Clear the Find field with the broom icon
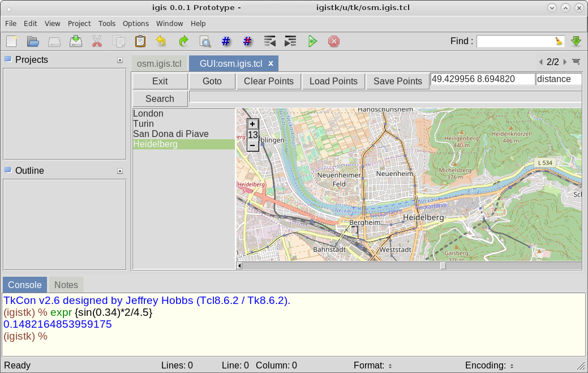This screenshot has width=588, height=373. (559, 41)
